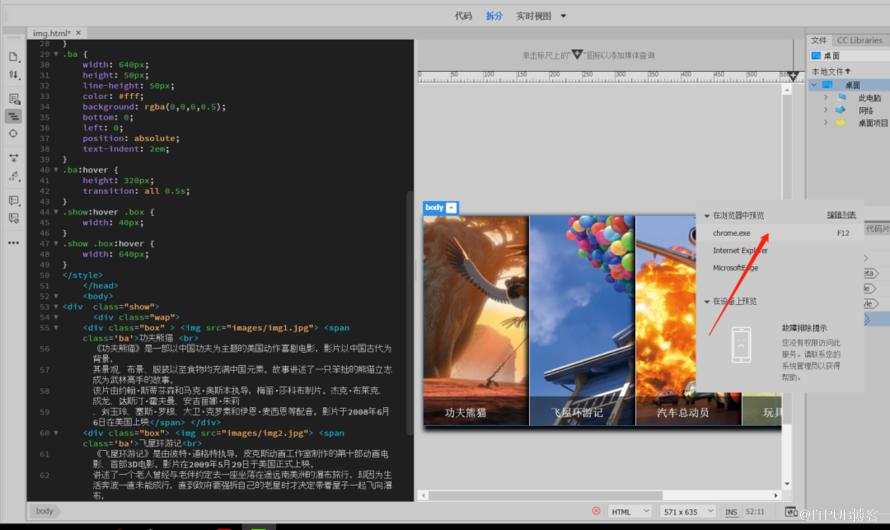The image size is (890, 530).
Task: Collapse the div class show fold at line 53
Action: [56, 307]
